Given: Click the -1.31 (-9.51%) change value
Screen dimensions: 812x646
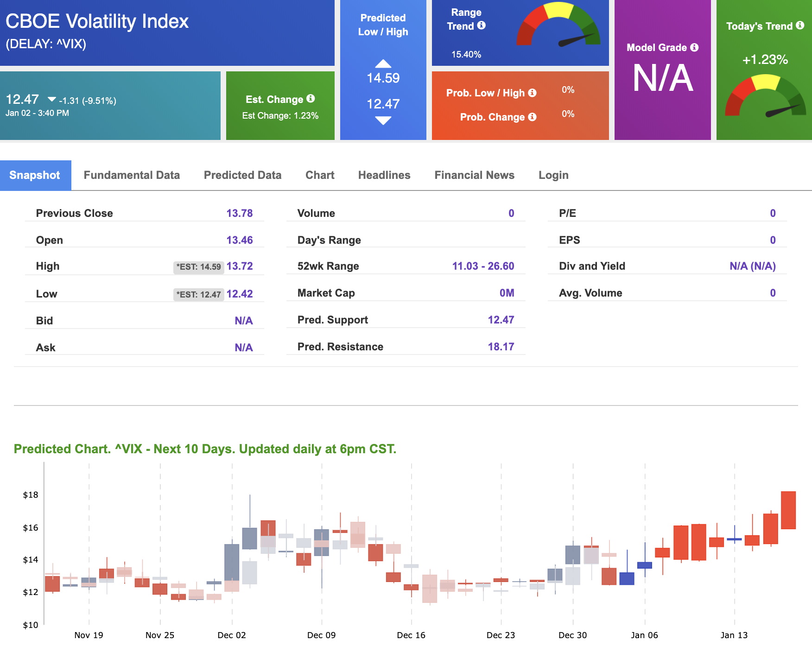Looking at the screenshot, I should coord(88,101).
